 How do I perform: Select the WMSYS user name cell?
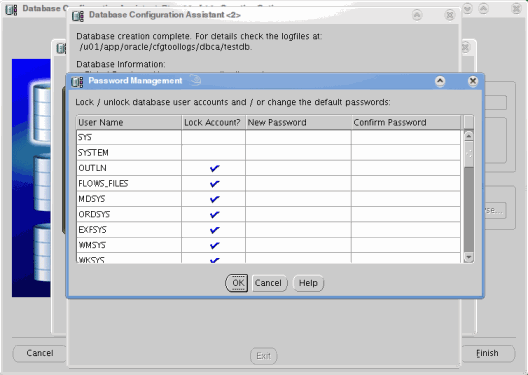(x=129, y=245)
